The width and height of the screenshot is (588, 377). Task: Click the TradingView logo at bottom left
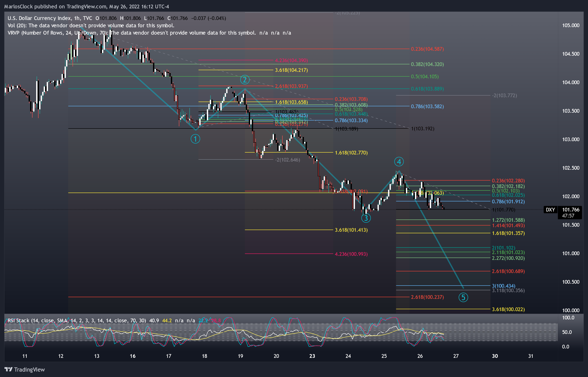tap(25, 369)
